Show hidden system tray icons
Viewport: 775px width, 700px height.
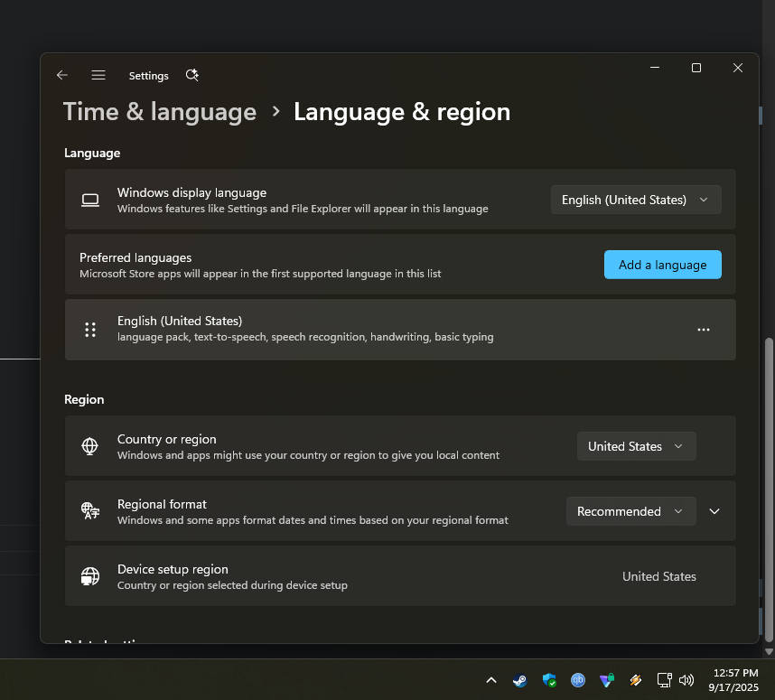click(491, 681)
